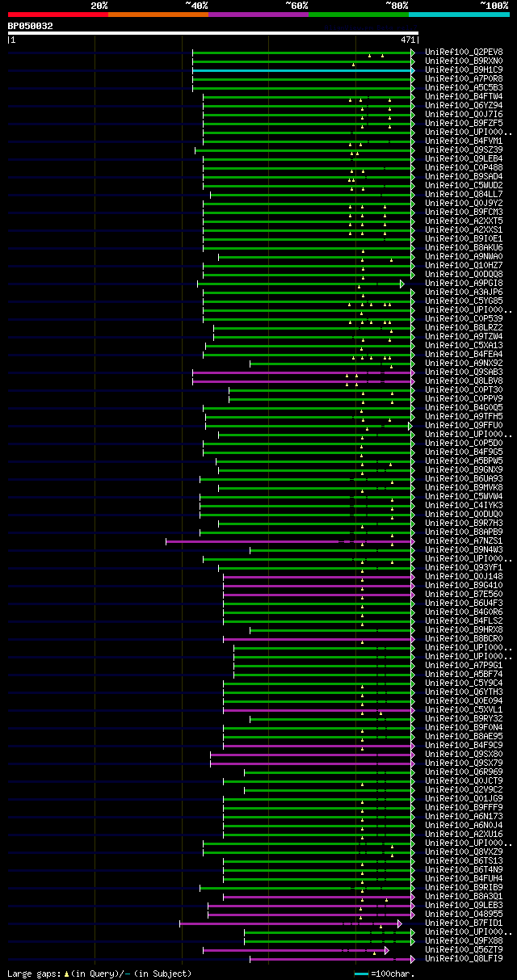Open hit UniRef100_B9RXN0
Viewport: 517px width, 980px height.
pyautogui.click(x=464, y=61)
